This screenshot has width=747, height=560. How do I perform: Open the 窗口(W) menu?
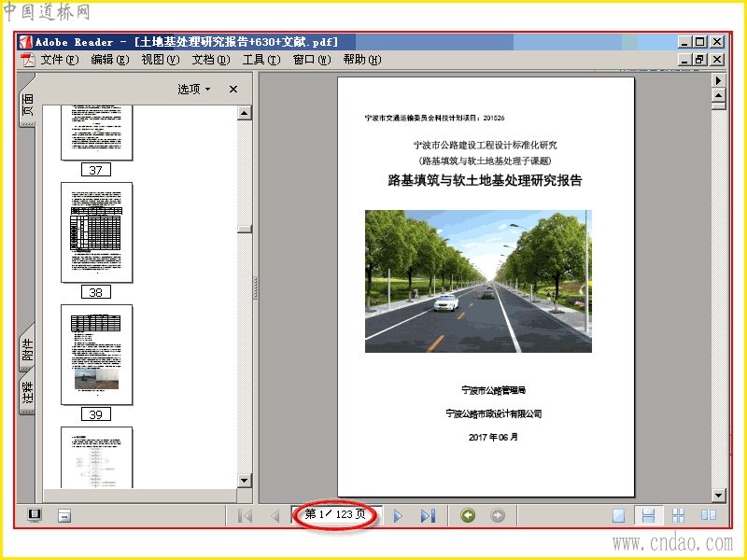(312, 60)
